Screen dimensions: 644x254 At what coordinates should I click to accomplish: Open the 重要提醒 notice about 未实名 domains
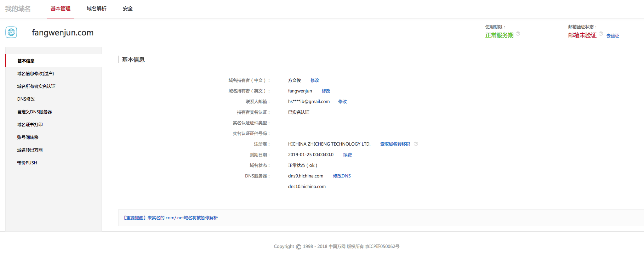[x=170, y=218]
